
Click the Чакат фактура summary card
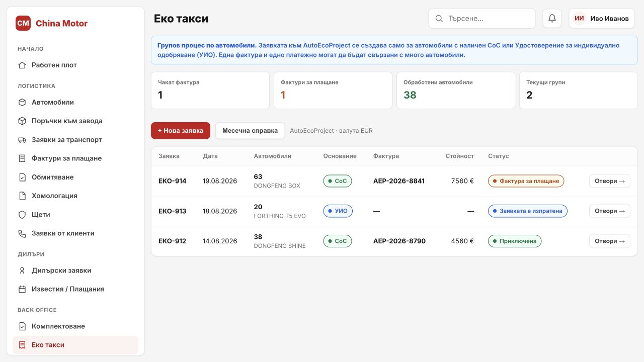(210, 90)
